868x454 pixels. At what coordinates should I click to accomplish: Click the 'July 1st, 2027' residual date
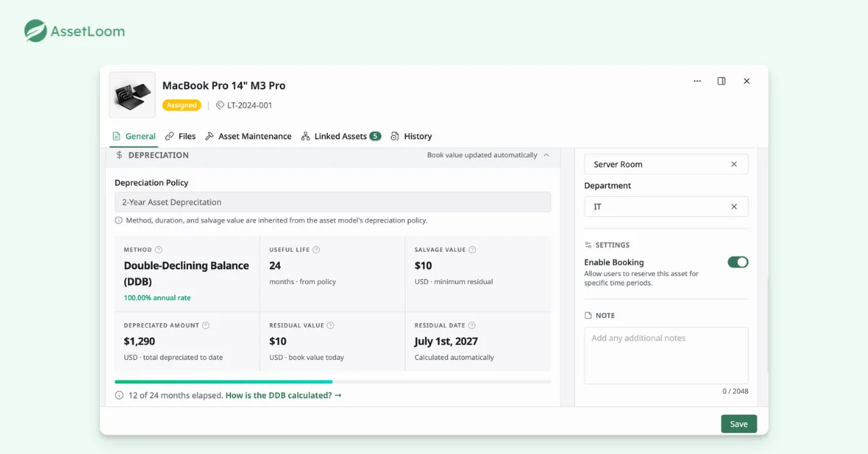click(x=446, y=341)
